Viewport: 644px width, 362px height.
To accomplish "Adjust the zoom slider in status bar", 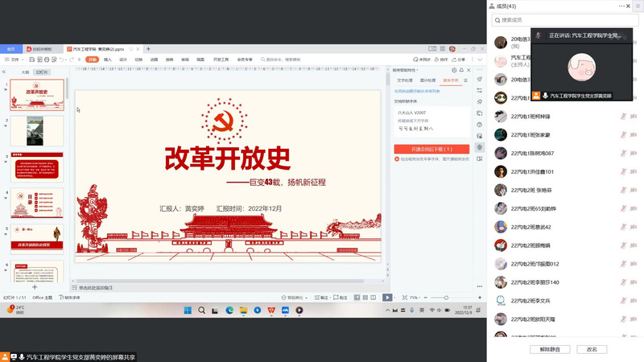I will 445,298.
